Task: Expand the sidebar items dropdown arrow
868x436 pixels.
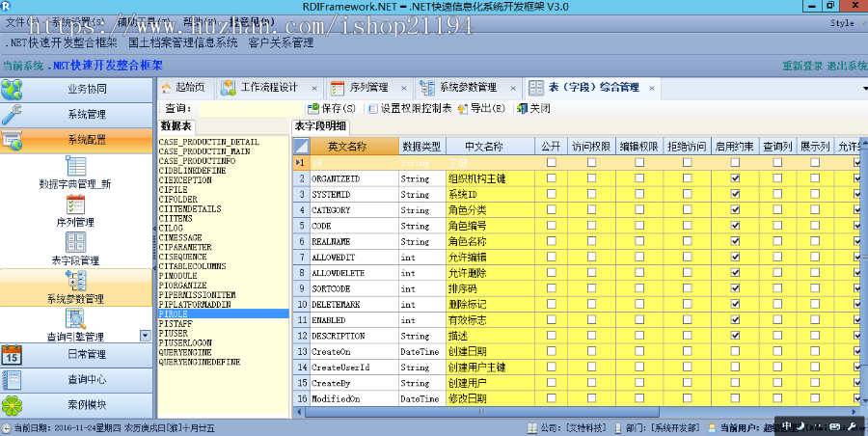Action: [x=145, y=336]
